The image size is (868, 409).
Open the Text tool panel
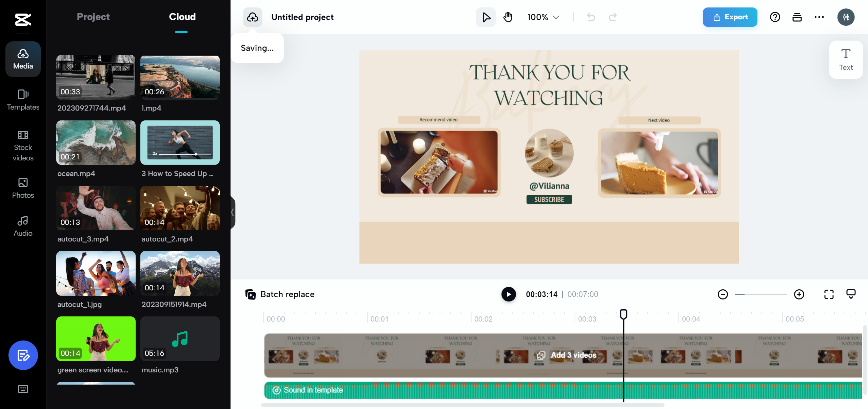click(846, 60)
